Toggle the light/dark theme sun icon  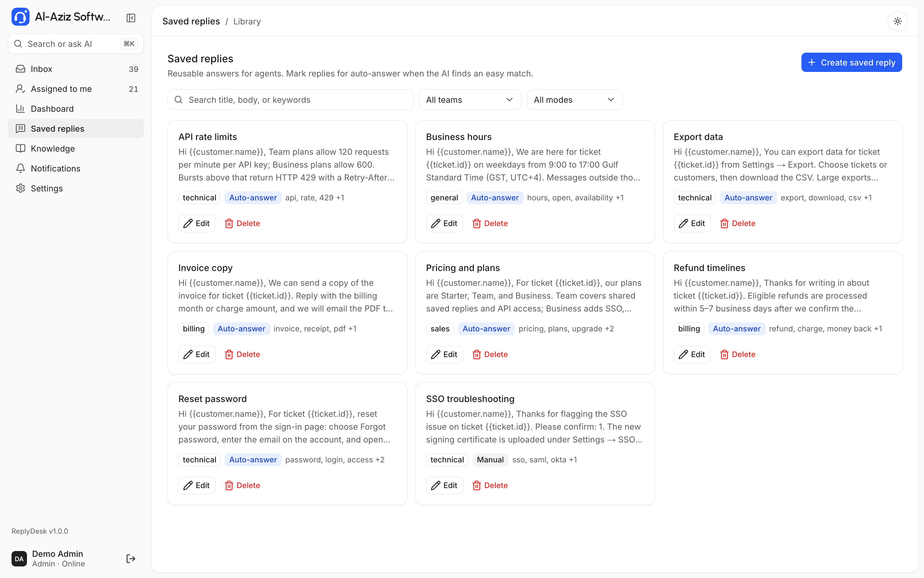897,21
